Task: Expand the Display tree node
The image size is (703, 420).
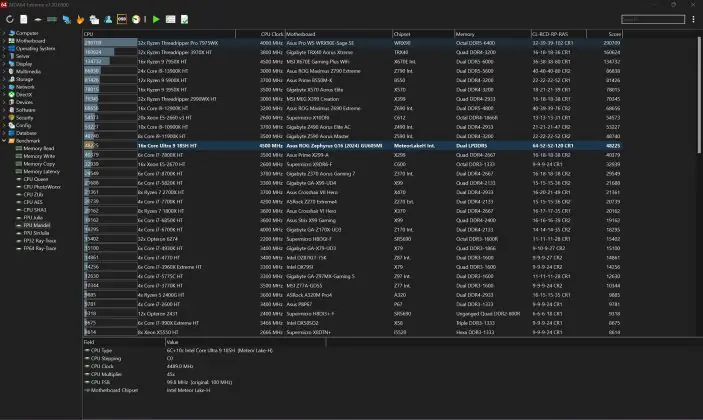Action: [4, 64]
